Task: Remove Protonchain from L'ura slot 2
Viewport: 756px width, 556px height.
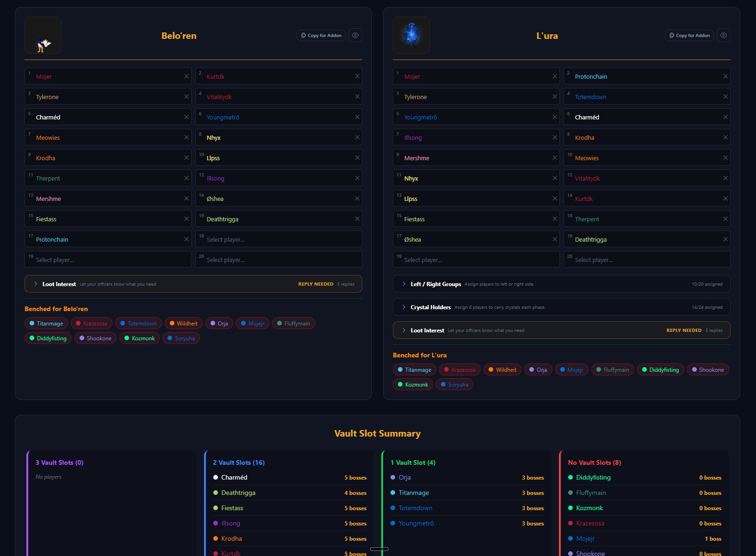Action: coord(725,76)
